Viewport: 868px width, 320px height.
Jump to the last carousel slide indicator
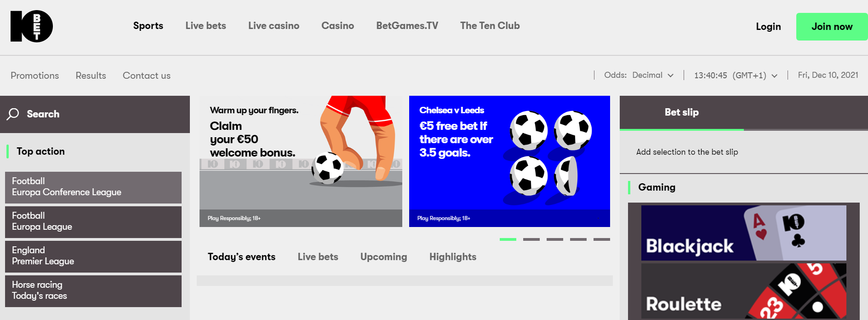[601, 239]
